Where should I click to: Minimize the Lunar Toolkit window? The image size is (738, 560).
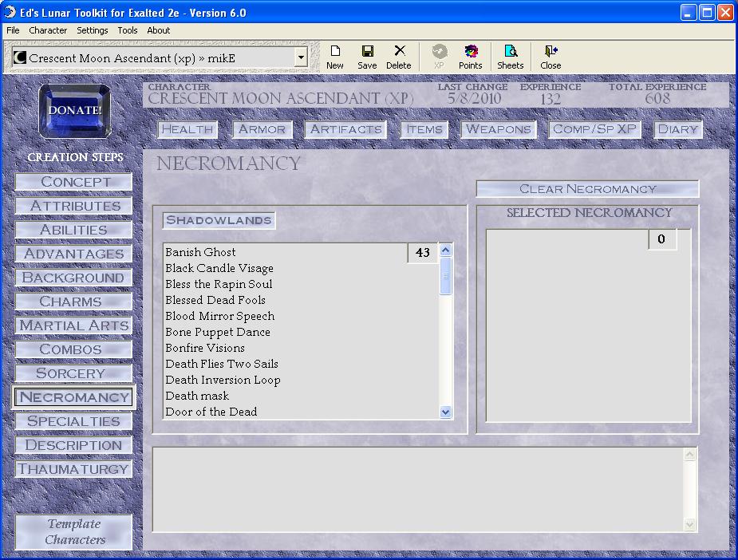[x=688, y=13]
